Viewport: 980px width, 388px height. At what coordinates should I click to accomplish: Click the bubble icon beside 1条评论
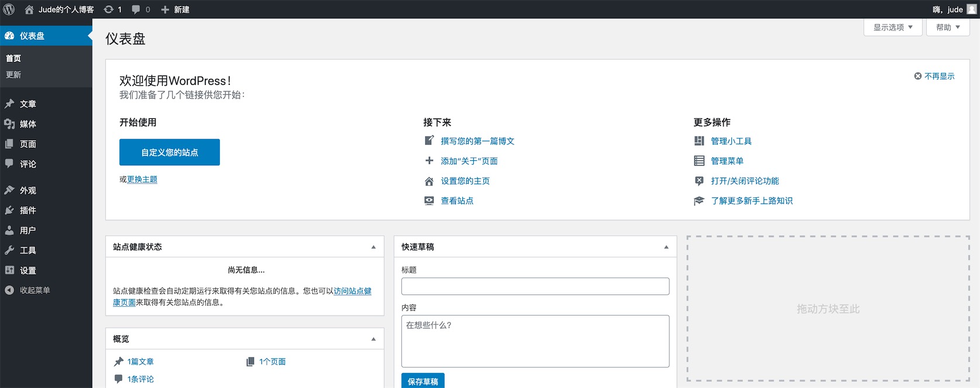click(x=119, y=379)
